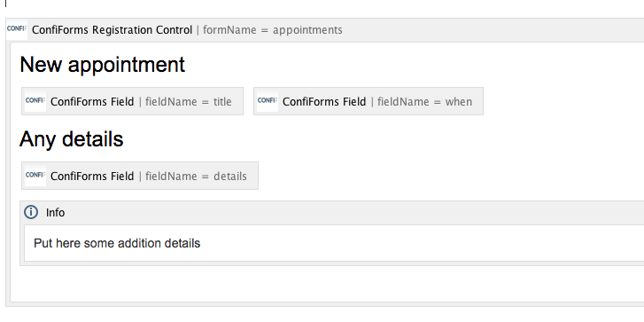This screenshot has height=322, width=644.
Task: Click the ConfiForms icon on the when field
Action: [x=268, y=101]
